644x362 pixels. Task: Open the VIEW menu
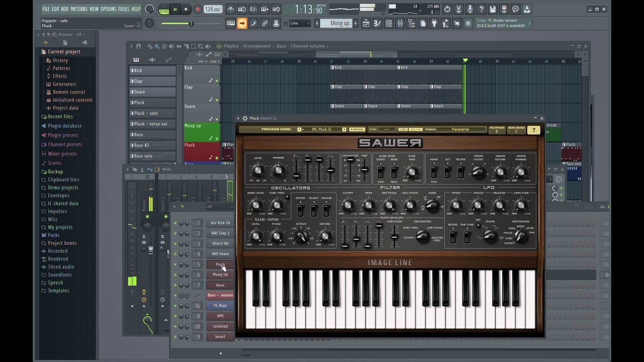94,9
